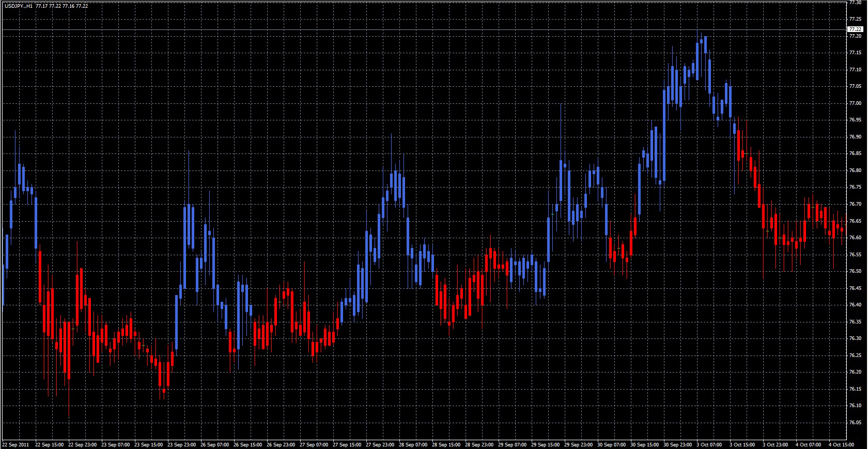Screen dimensions: 868x449
Task: Click the 23 Sep 07:00 time marker
Action: [115, 444]
